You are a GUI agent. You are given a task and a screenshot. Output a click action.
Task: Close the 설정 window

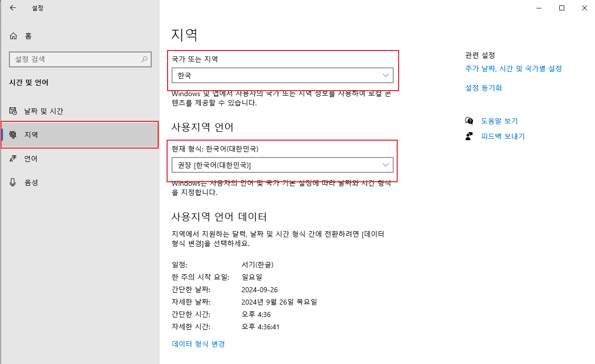pos(585,8)
